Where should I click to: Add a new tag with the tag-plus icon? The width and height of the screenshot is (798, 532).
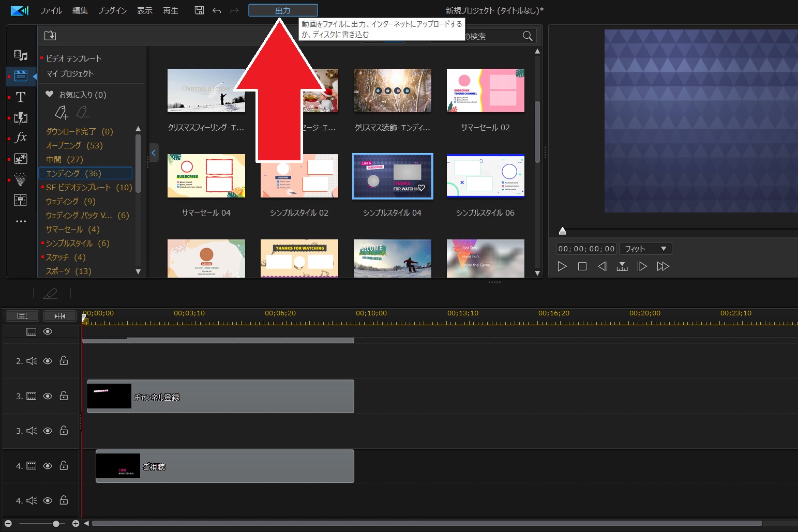[x=62, y=112]
